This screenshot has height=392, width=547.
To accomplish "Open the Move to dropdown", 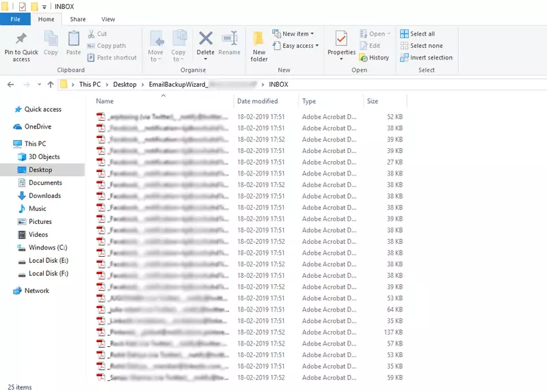I will (156, 46).
